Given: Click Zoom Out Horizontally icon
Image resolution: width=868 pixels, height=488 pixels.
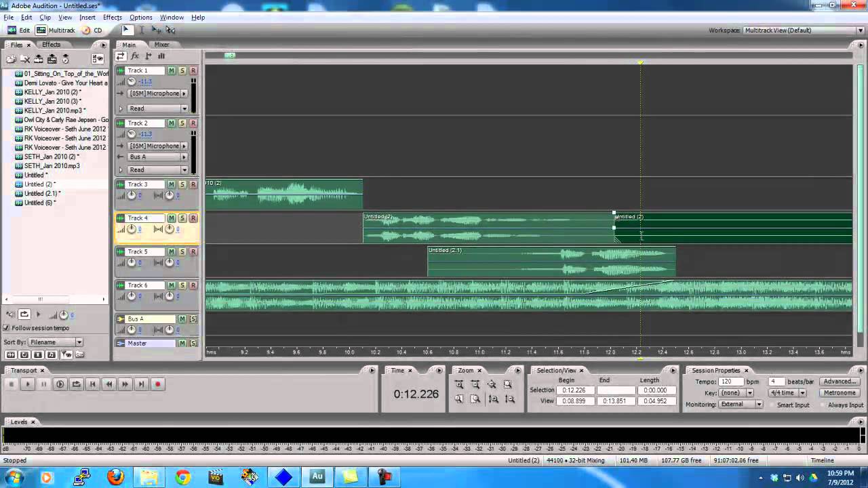Looking at the screenshot, I should pyautogui.click(x=475, y=384).
